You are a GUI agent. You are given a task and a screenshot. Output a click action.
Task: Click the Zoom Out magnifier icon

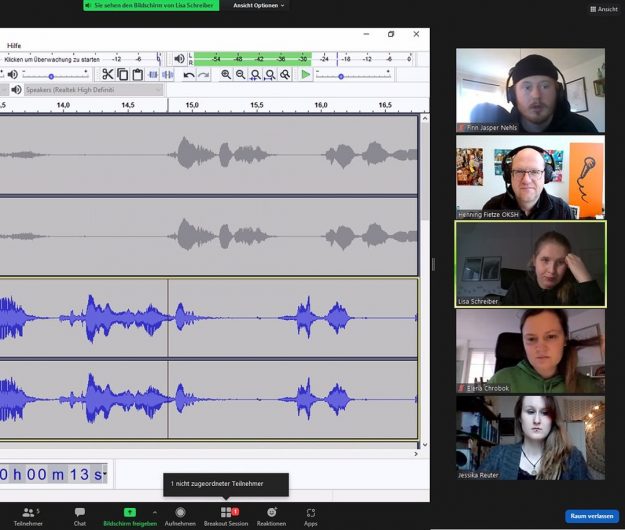241,75
